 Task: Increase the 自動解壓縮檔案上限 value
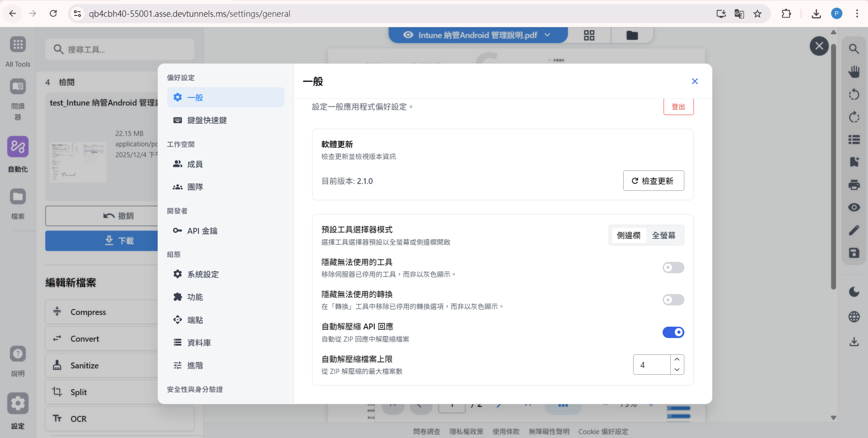677,359
